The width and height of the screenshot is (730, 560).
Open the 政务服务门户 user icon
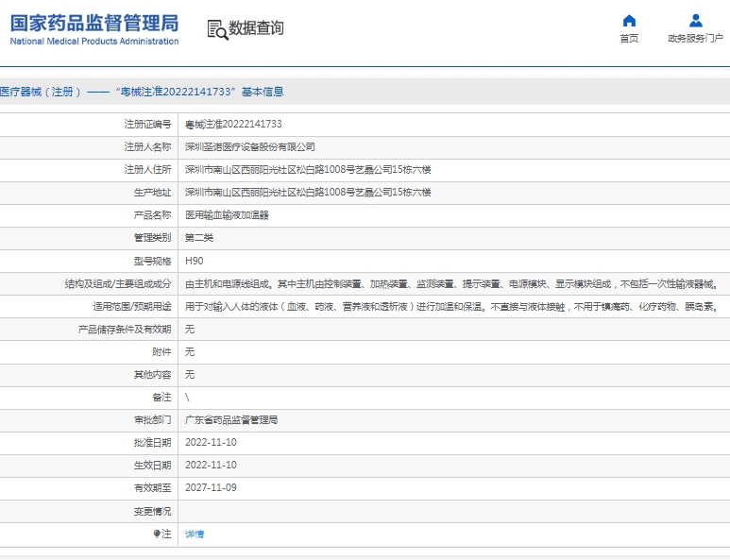point(696,21)
